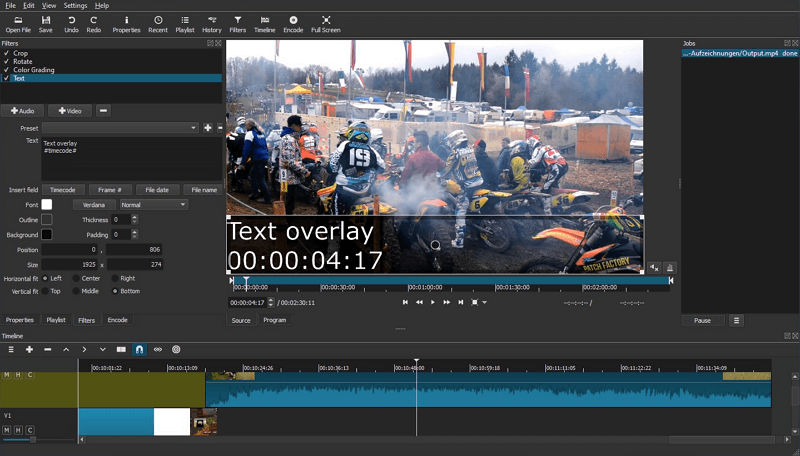Click the Pause jobs button

(702, 320)
